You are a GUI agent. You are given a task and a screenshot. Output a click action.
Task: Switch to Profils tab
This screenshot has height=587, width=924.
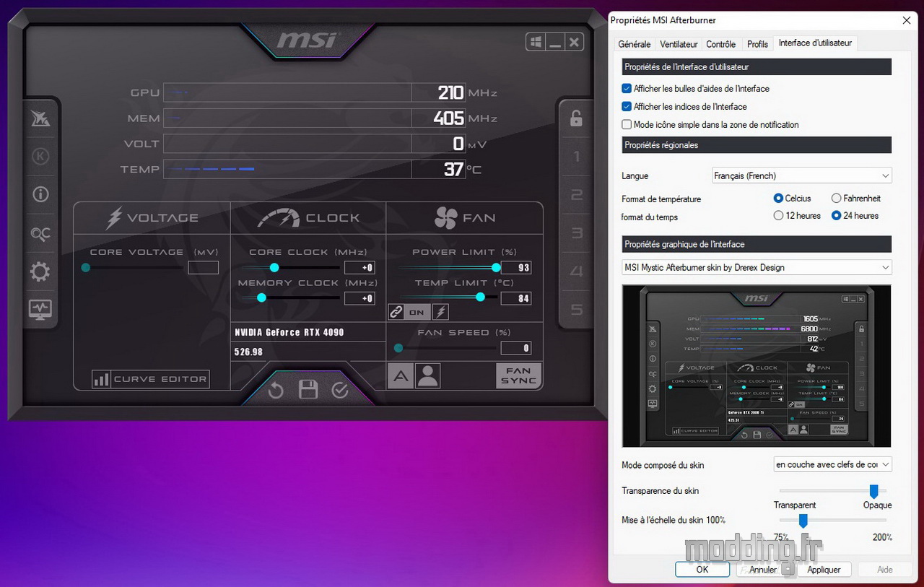[x=757, y=44]
